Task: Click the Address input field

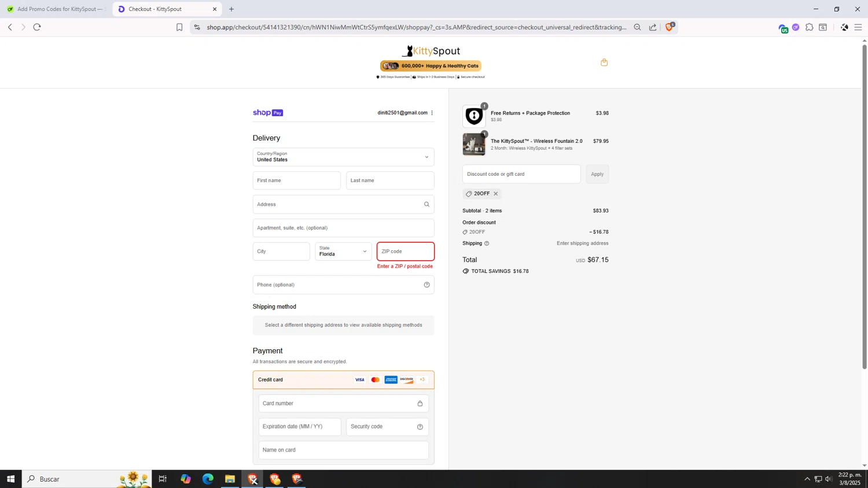Action: pyautogui.click(x=343, y=204)
